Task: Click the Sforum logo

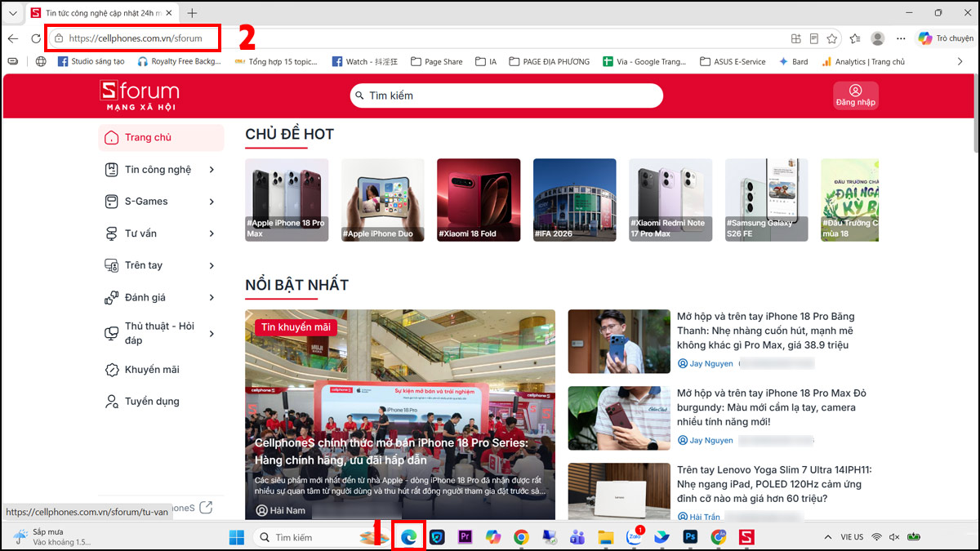Action: pos(141,96)
